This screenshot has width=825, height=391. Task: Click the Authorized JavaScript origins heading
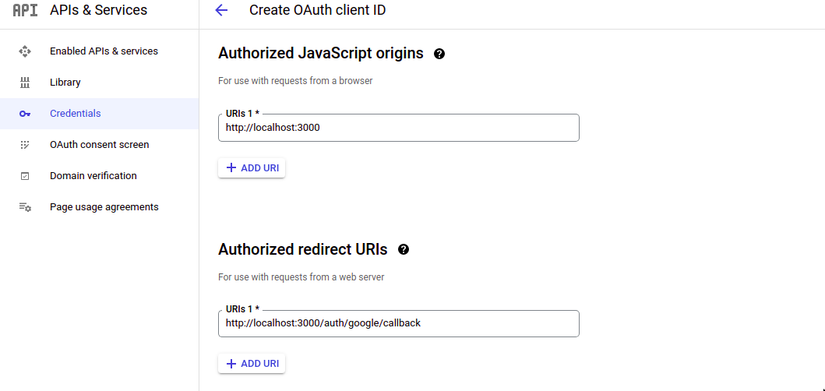[321, 53]
